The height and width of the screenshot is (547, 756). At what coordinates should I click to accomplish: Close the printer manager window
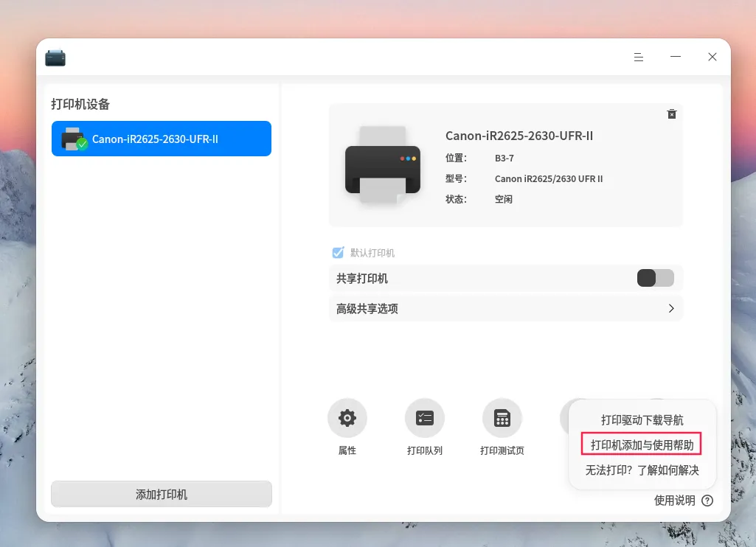pyautogui.click(x=712, y=57)
